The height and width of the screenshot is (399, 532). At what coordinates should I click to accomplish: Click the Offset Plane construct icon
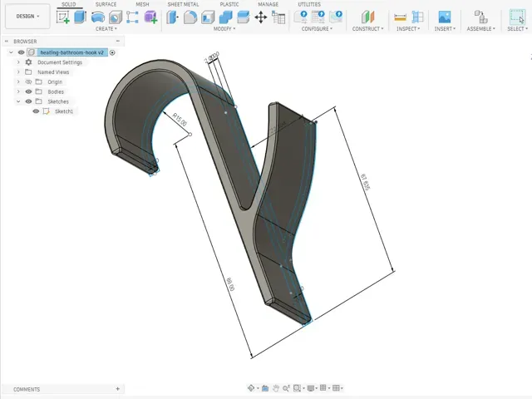(x=367, y=17)
